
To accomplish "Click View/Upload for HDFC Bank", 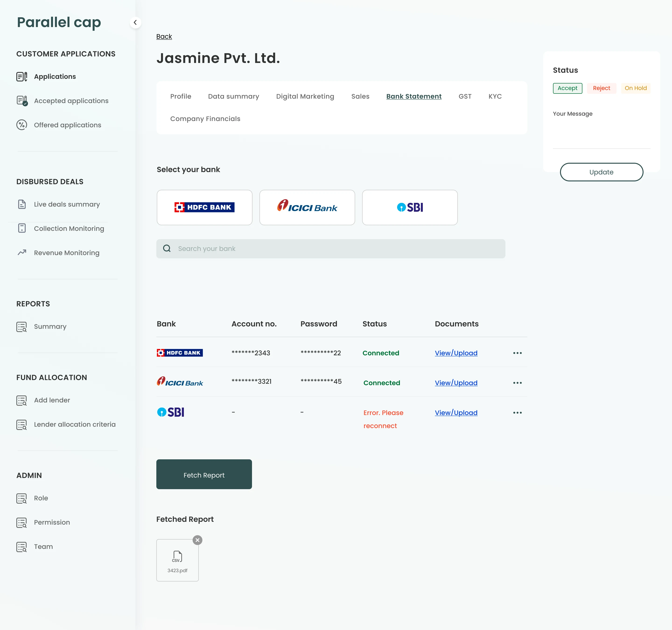I will (x=456, y=353).
